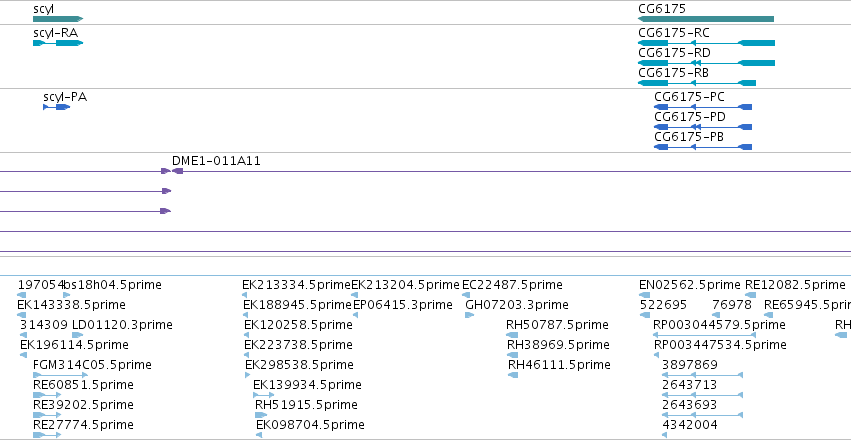Click the CG6175-RC transcript feature
Image resolution: width=851 pixels, height=440 pixels.
click(x=706, y=43)
